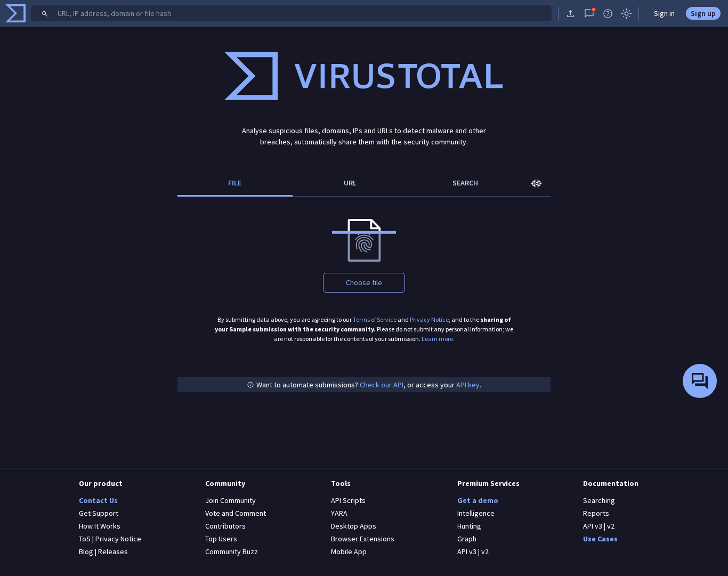Viewport: 728px width, 576px height.
Task: Open the Check our API link
Action: (x=382, y=385)
